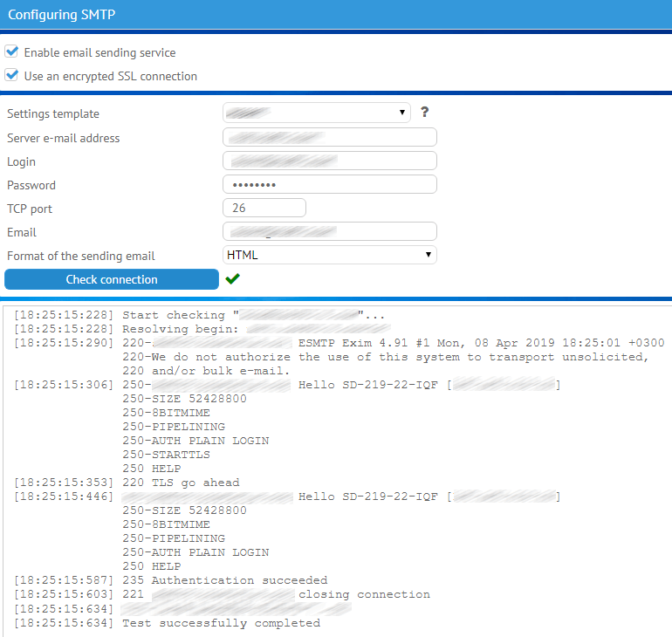
Task: Click the green connection success checkmark
Action: pos(232,279)
